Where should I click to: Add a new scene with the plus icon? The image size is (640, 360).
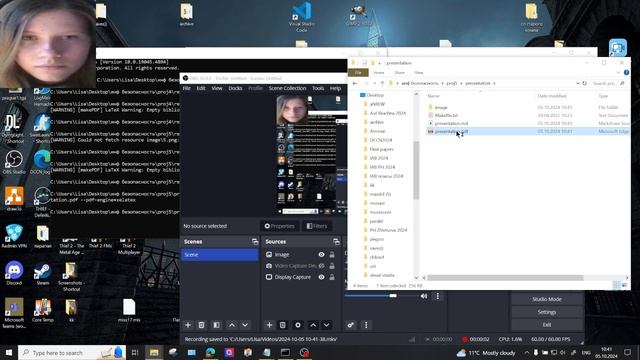(x=188, y=325)
